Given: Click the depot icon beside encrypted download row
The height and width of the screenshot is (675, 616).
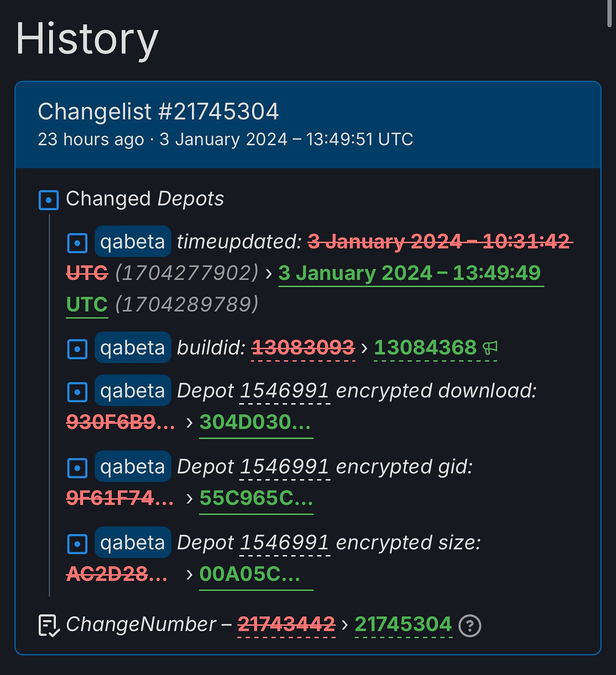Looking at the screenshot, I should [77, 392].
